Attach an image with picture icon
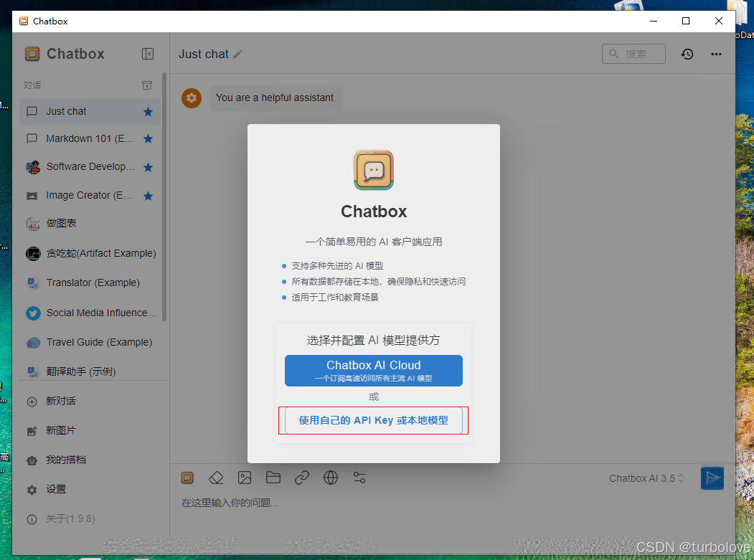This screenshot has height=560, width=754. [245, 478]
